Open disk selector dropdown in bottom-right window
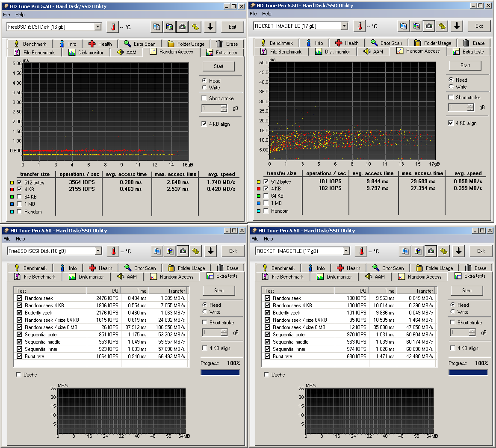This screenshot has height=448, width=496. [x=346, y=251]
